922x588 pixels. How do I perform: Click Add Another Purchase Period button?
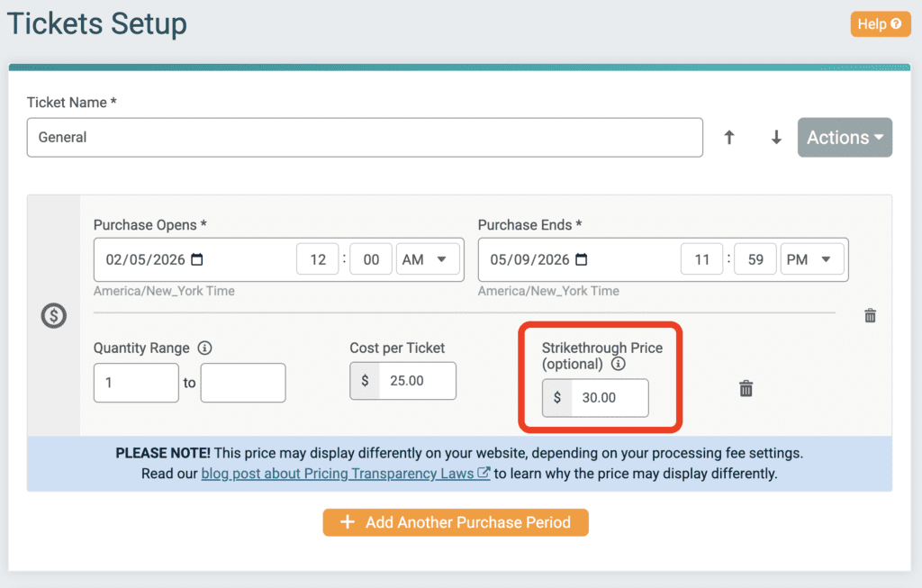[x=456, y=522]
